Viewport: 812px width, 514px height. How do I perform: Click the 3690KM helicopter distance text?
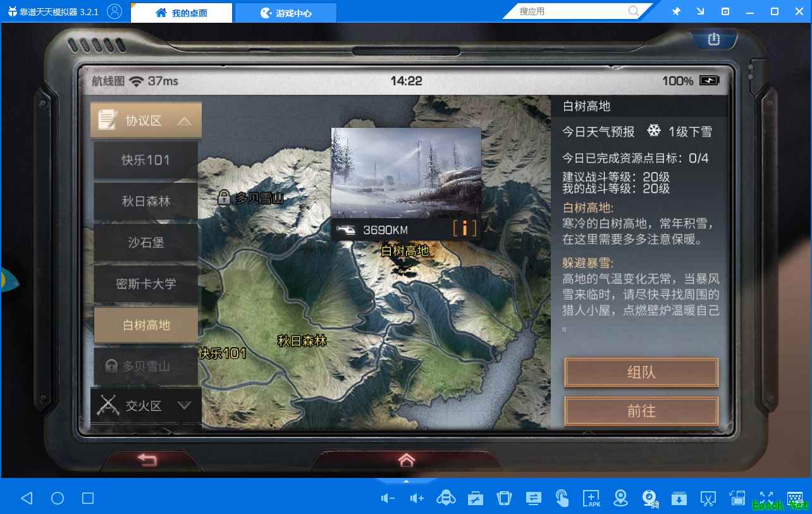385,230
